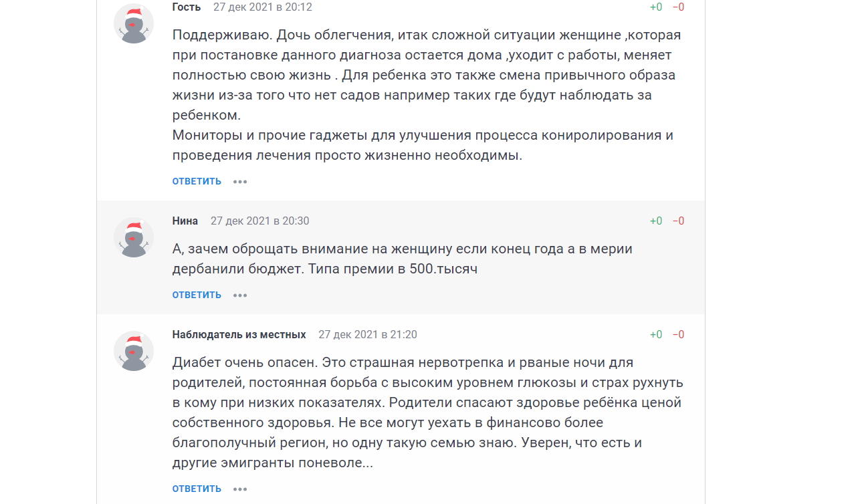
Task: Upvote Наблюдатель из местных comment +0
Action: (656, 335)
